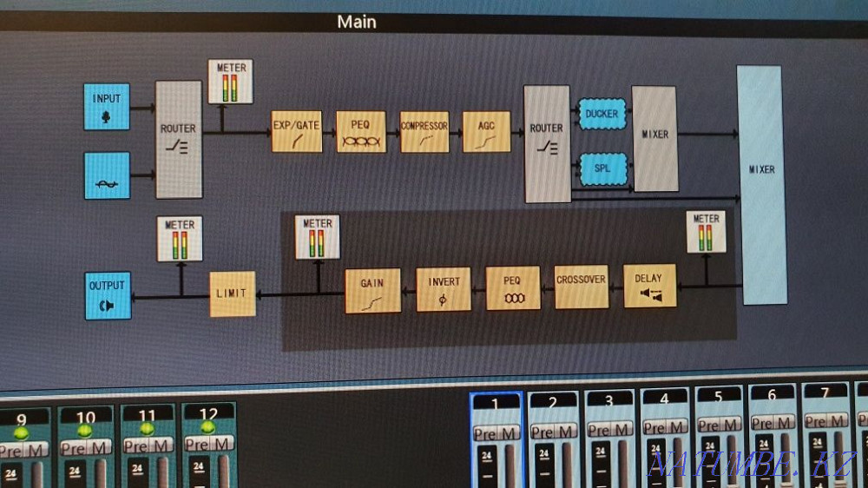Open the GAIN block
868x488 pixels.
click(x=373, y=290)
